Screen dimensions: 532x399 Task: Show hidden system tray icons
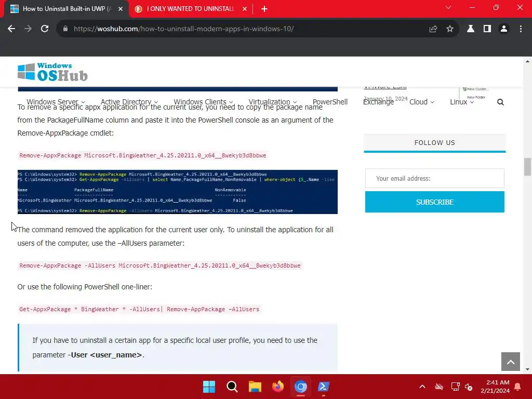[x=422, y=387]
